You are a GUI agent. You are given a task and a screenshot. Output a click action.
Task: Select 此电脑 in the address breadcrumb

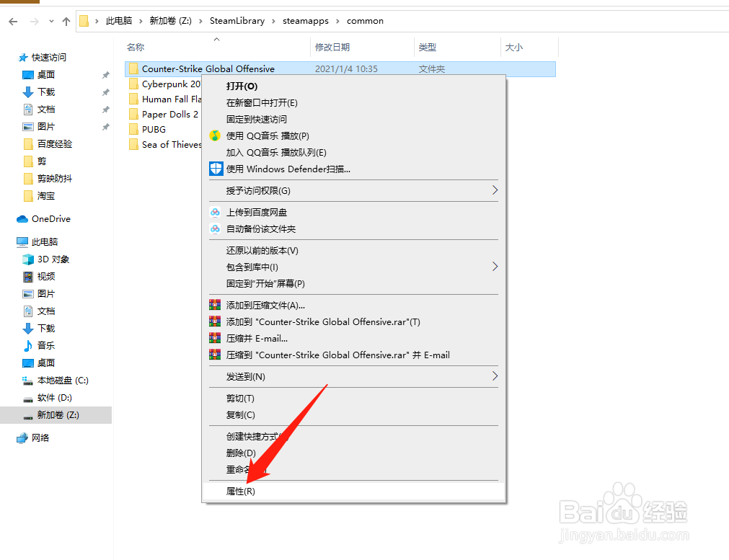(119, 21)
